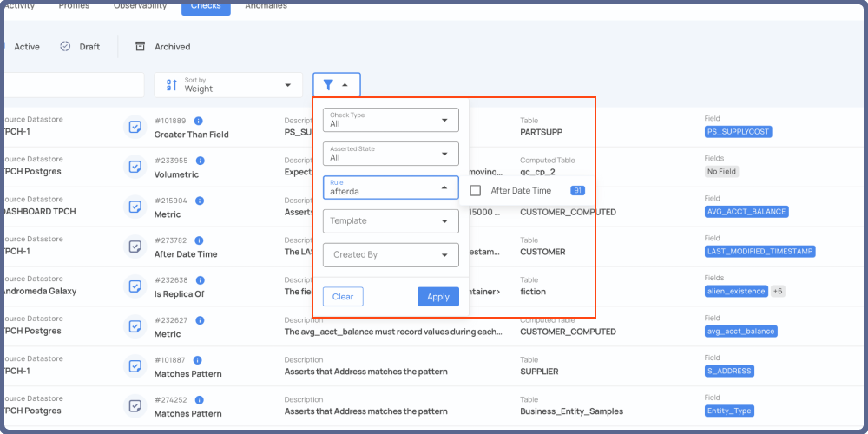Screen dimensions: 868x434
Task: Open the Template dropdown
Action: (391, 221)
